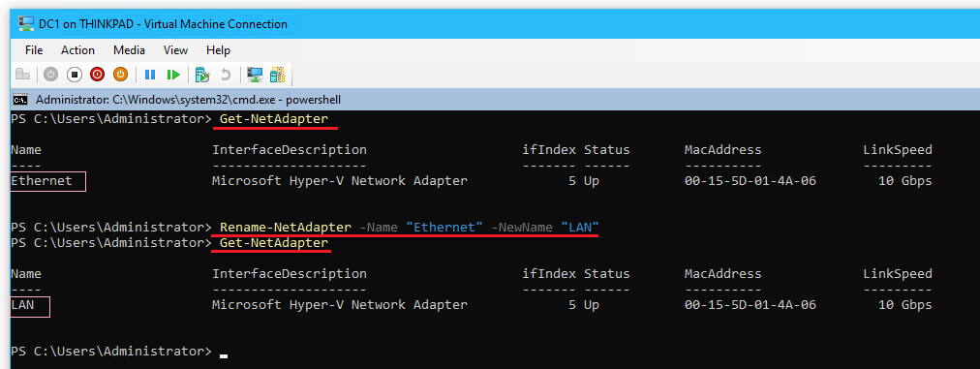Click the grey Start power icon
The height and width of the screenshot is (369, 980).
pyautogui.click(x=51, y=75)
